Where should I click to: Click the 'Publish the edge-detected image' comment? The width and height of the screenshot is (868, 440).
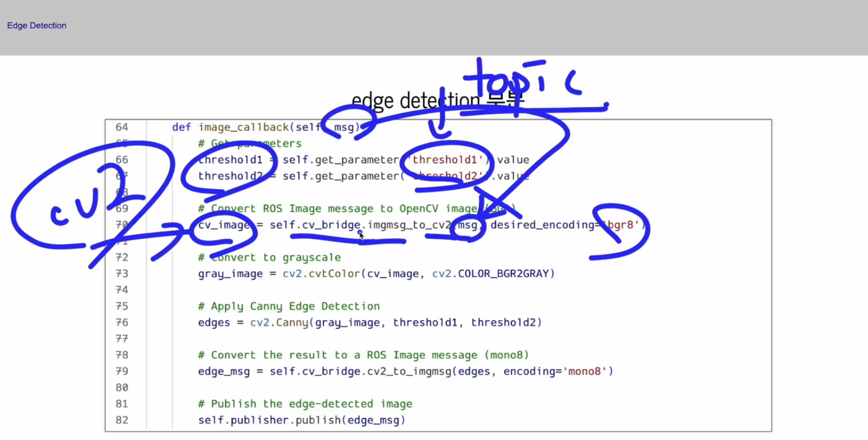(305, 404)
